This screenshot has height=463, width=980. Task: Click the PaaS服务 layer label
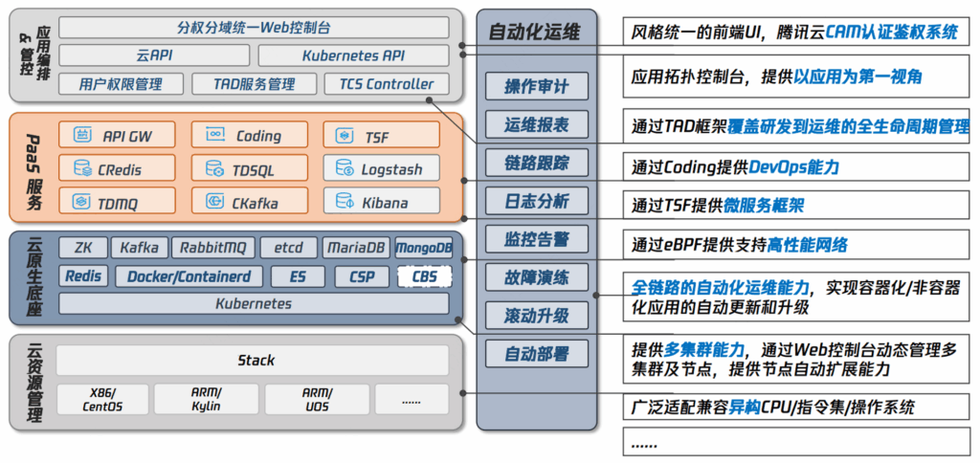(33, 170)
